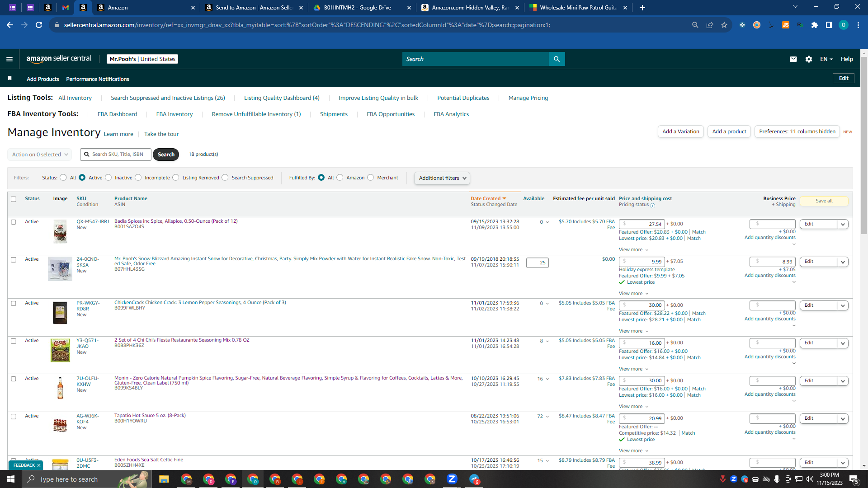The height and width of the screenshot is (488, 868).
Task: Click in the Search SKU, Title, ISBN field
Action: (116, 155)
